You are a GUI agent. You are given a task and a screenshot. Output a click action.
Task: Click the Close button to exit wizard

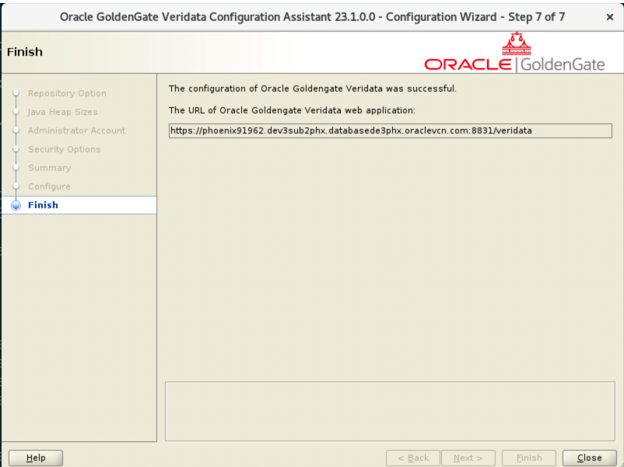pyautogui.click(x=589, y=458)
